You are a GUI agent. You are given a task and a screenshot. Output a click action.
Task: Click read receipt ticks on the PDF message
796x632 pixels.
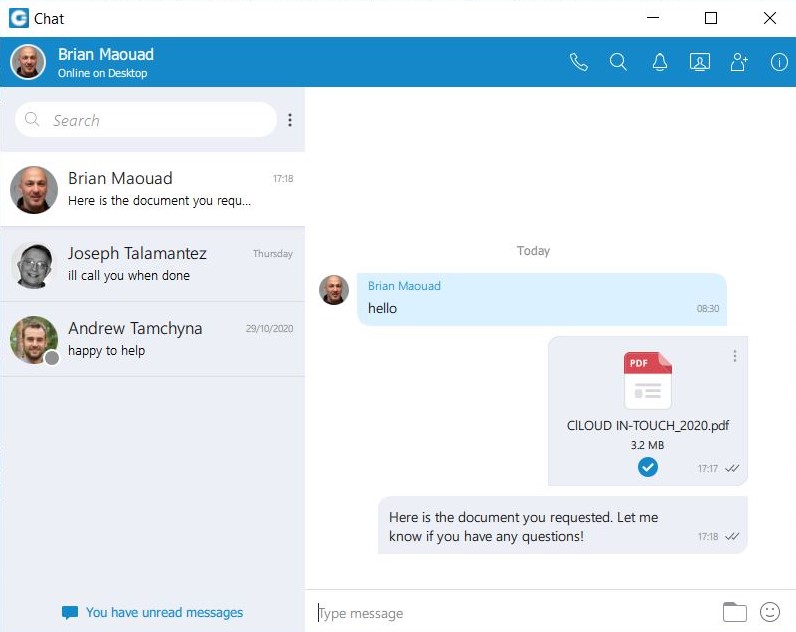732,469
